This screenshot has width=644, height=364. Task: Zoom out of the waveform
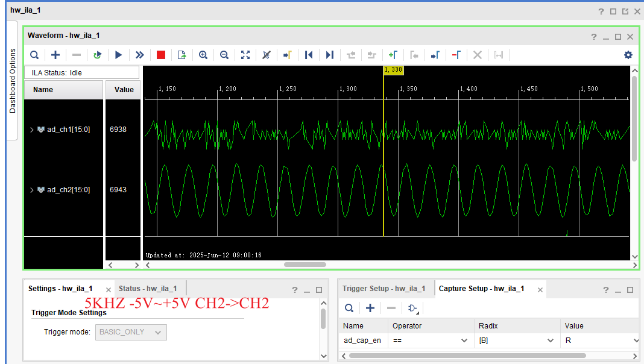pos(224,55)
